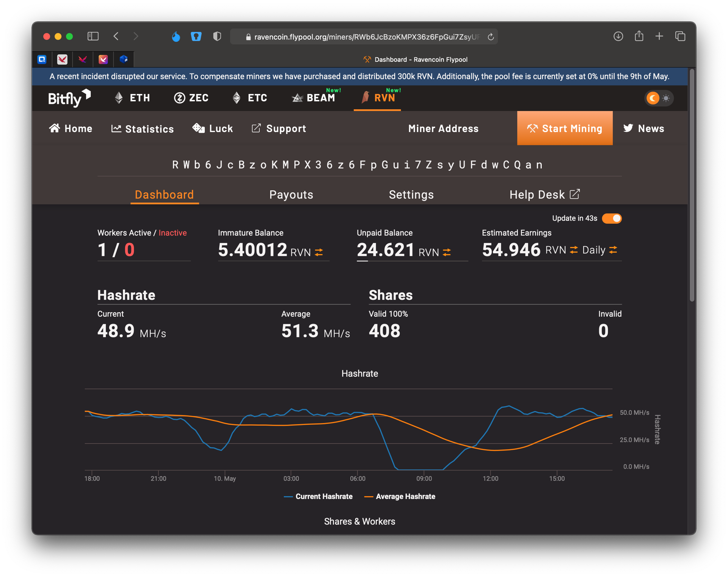Switch Immature Balance currency arrows
Viewport: 728px width, 577px height.
(319, 252)
